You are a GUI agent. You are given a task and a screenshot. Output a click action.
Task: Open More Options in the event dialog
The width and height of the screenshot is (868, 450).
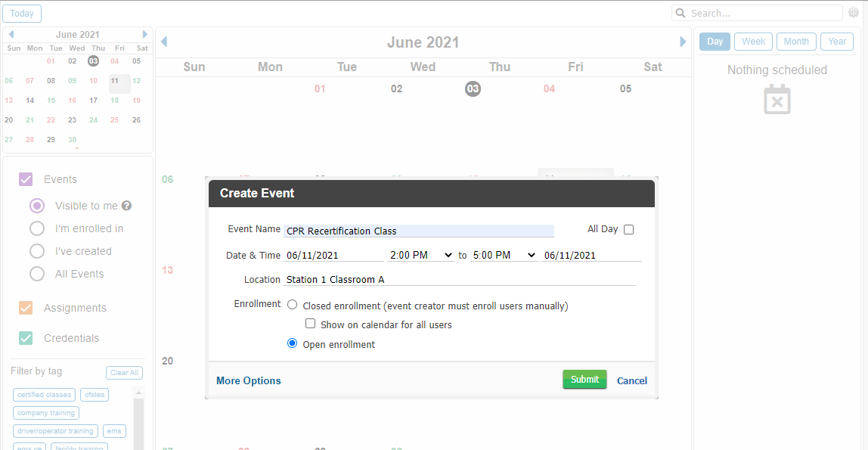point(248,380)
